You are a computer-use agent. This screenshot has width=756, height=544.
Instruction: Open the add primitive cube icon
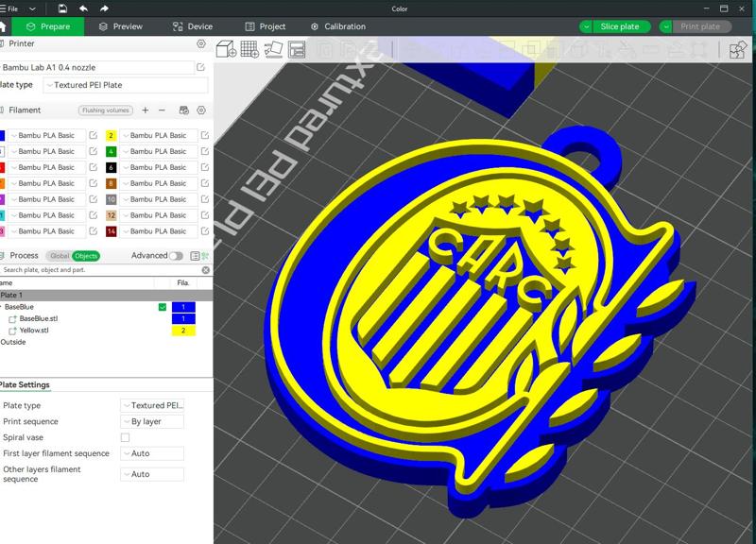[226, 51]
